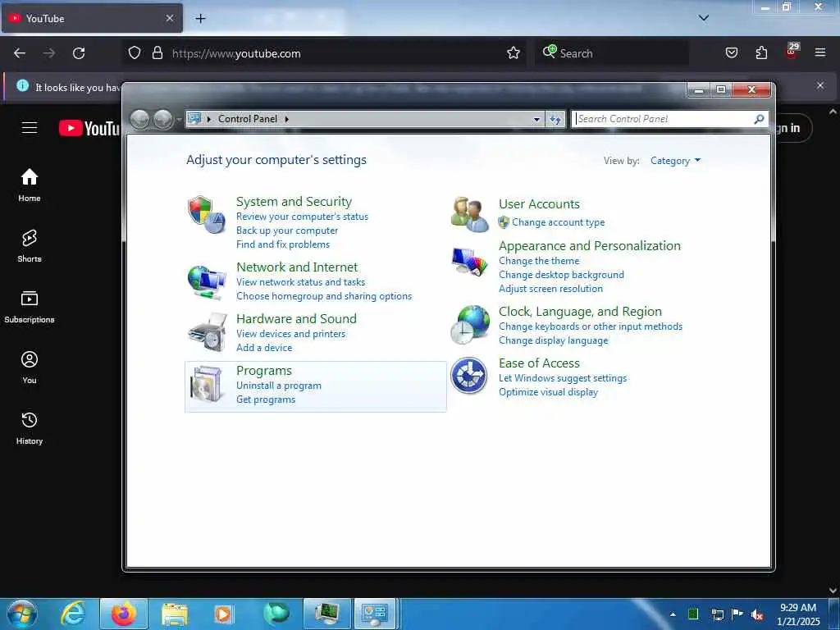Open Clock, Language, and Region globe icon
This screenshot has height=630, width=840.
470,325
